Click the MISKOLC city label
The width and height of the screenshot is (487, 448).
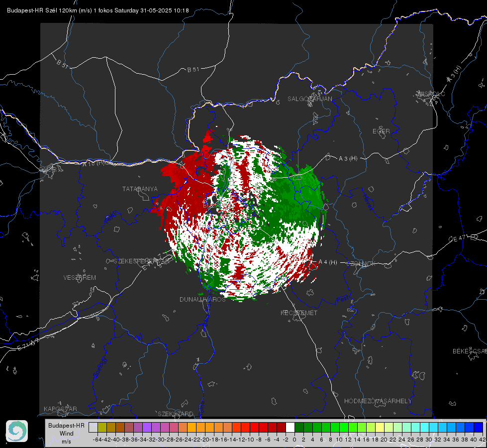431,94
